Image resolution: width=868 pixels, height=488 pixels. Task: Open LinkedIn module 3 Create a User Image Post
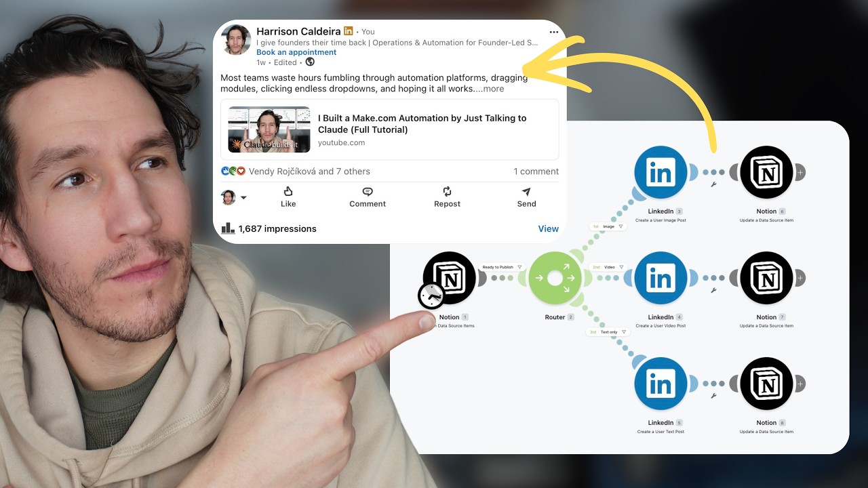click(660, 172)
